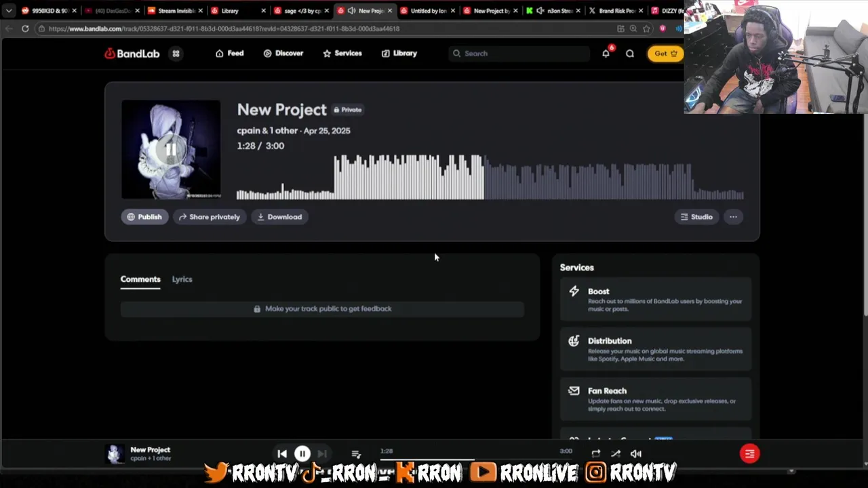868x488 pixels.
Task: Open Library in the BandLab navigation
Action: (x=399, y=54)
